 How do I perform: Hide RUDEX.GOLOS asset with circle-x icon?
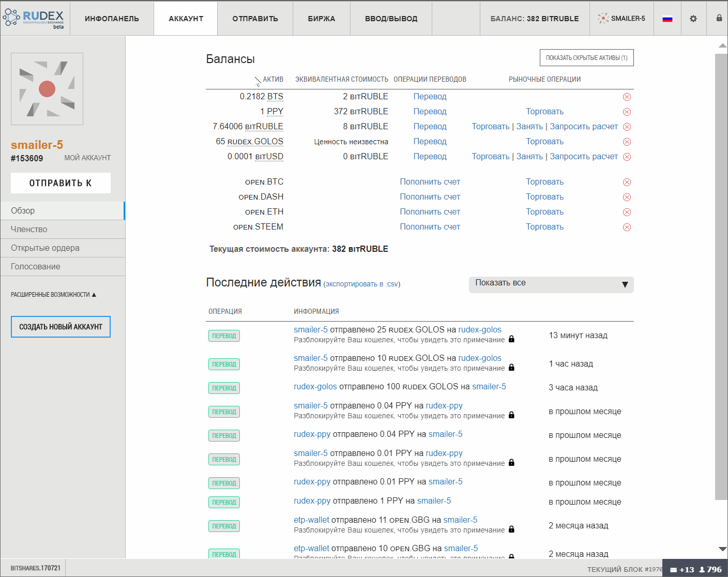tap(627, 142)
